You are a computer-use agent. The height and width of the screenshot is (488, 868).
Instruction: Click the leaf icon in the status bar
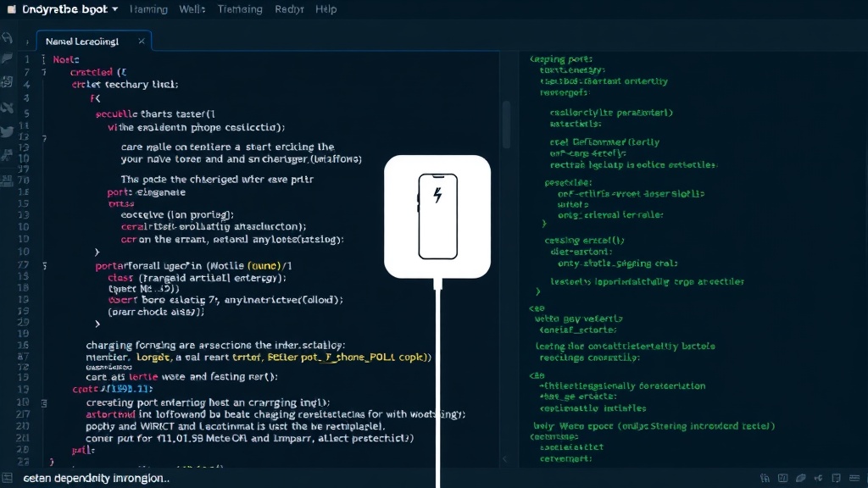point(800,478)
